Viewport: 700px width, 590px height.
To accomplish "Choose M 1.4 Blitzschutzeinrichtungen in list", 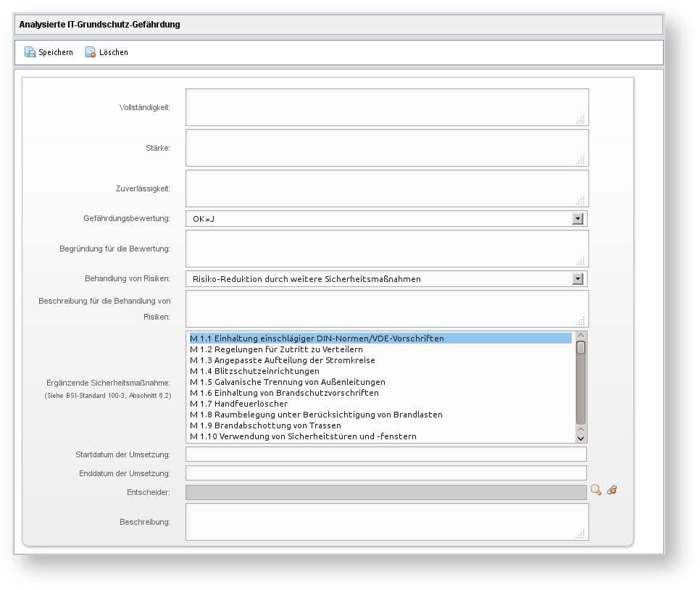I will click(x=254, y=371).
